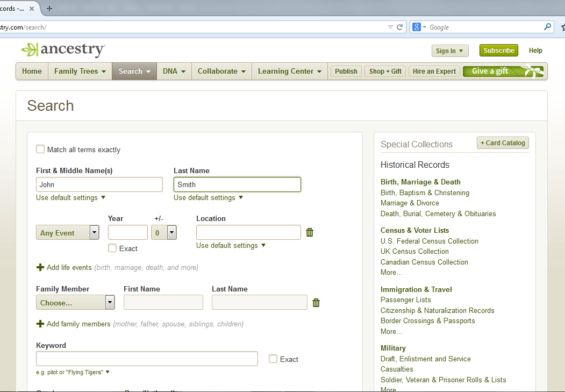The width and height of the screenshot is (565, 392).
Task: Tick the Exact checkbox under Year
Action: (112, 248)
